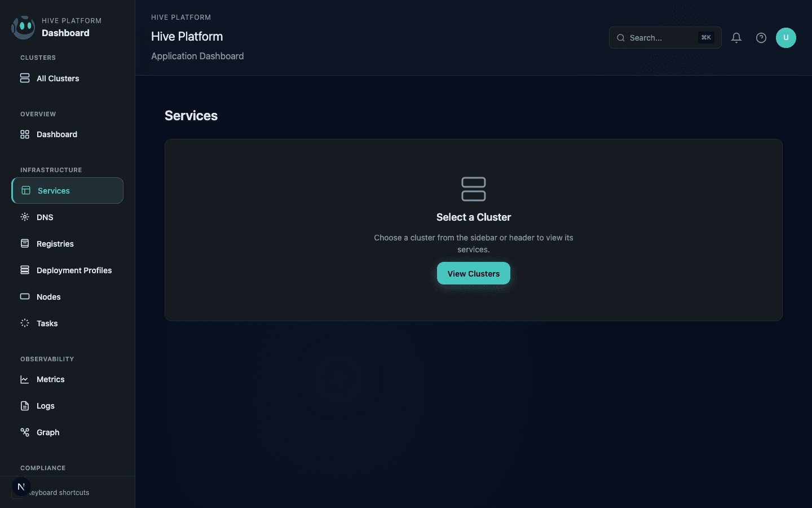The image size is (812, 508).
Task: Select the Deployment Profiles stack icon
Action: point(25,270)
